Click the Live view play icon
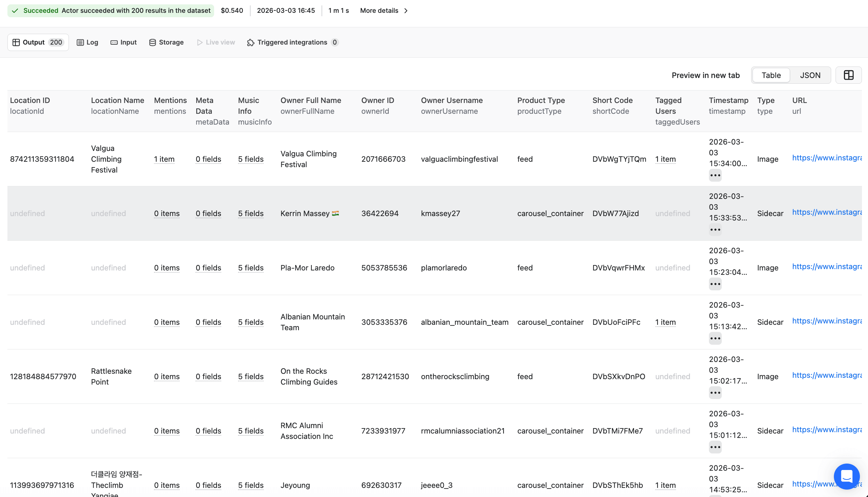The image size is (868, 497). (200, 42)
